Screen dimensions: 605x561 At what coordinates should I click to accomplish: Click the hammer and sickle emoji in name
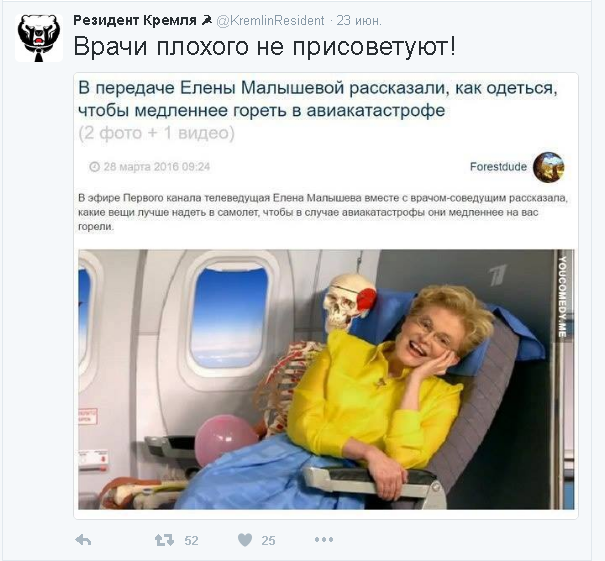[207, 20]
